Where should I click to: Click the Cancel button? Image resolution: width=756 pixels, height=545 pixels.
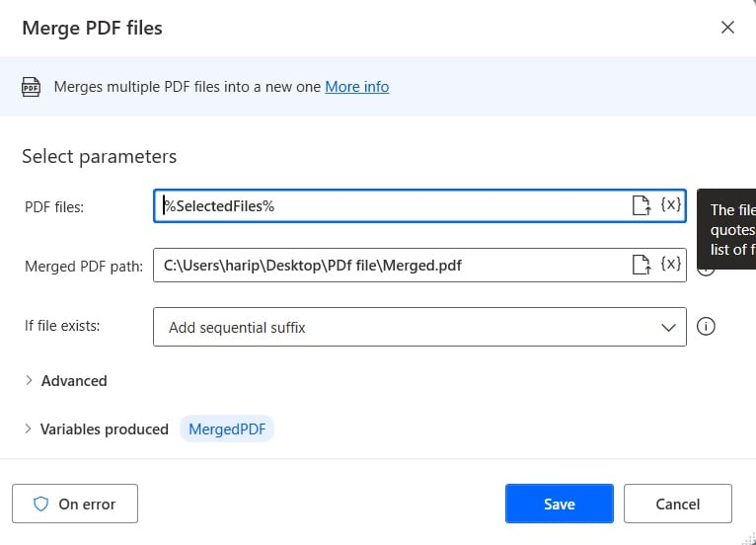[677, 504]
